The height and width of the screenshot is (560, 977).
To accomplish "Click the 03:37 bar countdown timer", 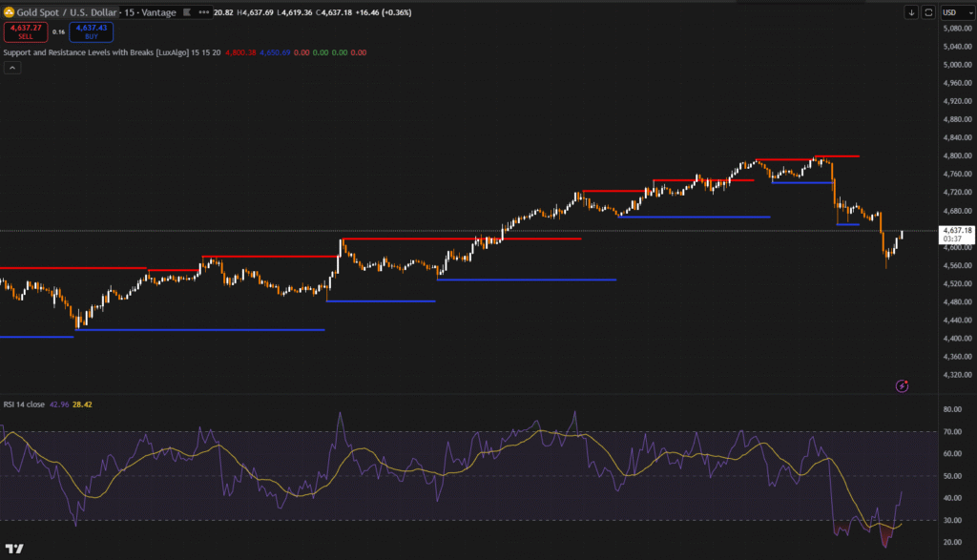I will [x=951, y=239].
